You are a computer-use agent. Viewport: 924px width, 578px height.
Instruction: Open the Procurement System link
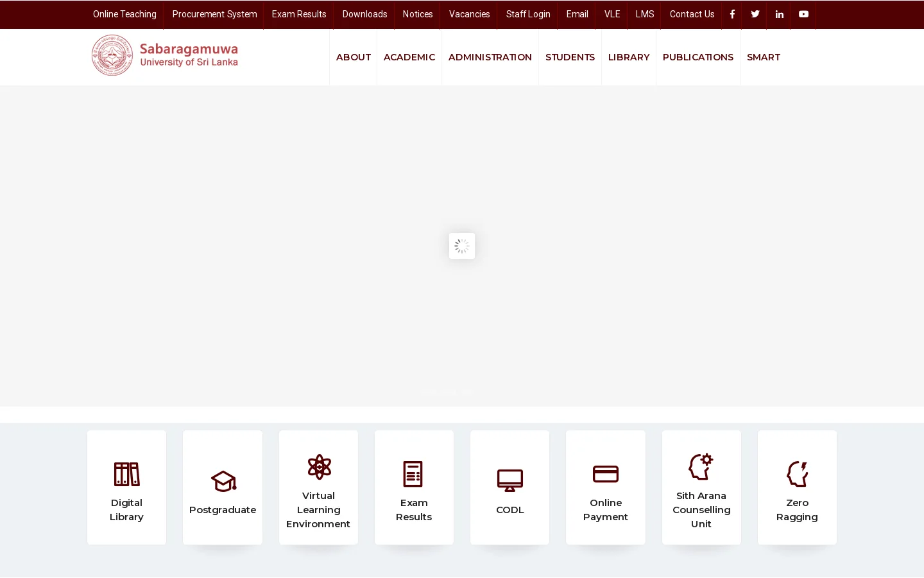[214, 14]
